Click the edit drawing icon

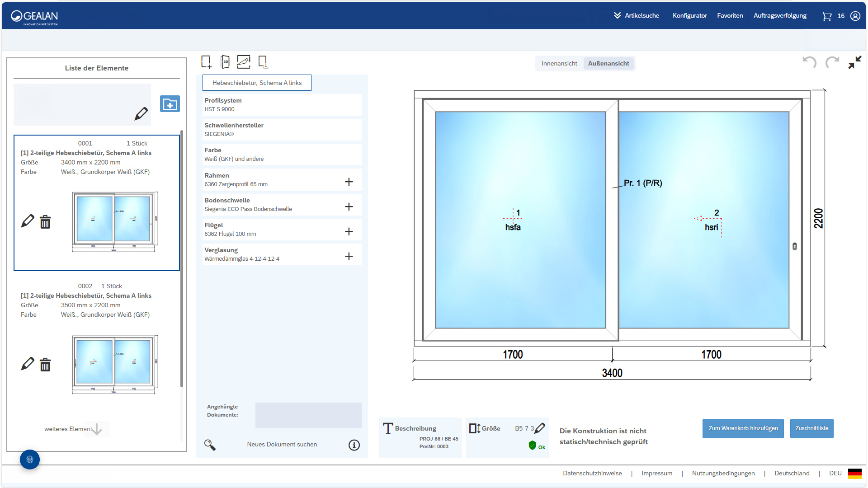pyautogui.click(x=244, y=62)
